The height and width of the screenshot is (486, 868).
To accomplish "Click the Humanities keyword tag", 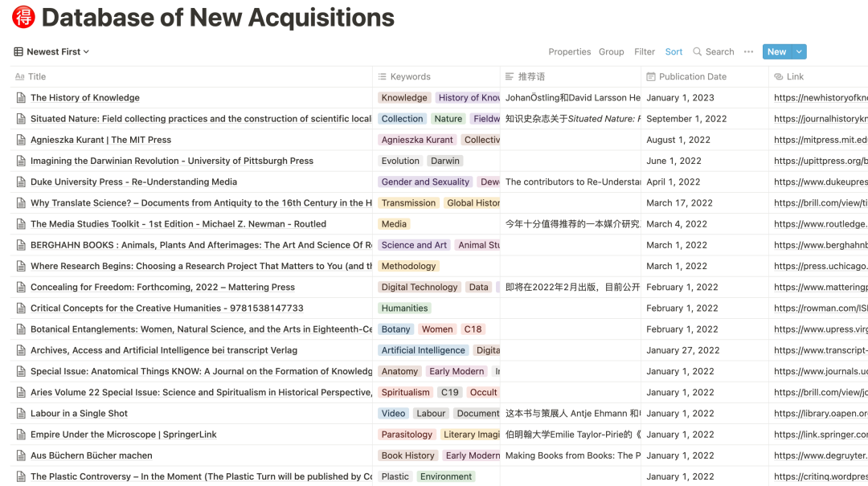I will (x=404, y=308).
